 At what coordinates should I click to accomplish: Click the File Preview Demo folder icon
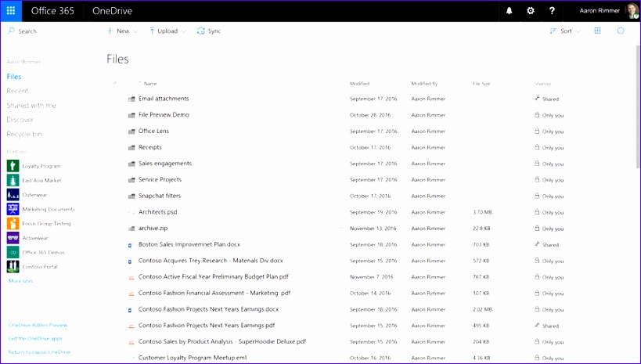point(131,115)
